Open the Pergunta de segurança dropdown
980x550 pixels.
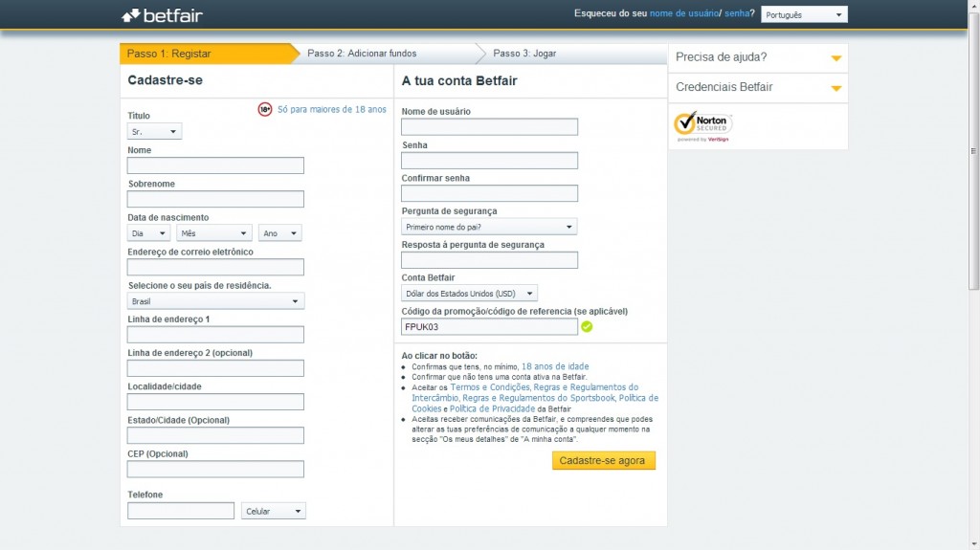tap(489, 227)
